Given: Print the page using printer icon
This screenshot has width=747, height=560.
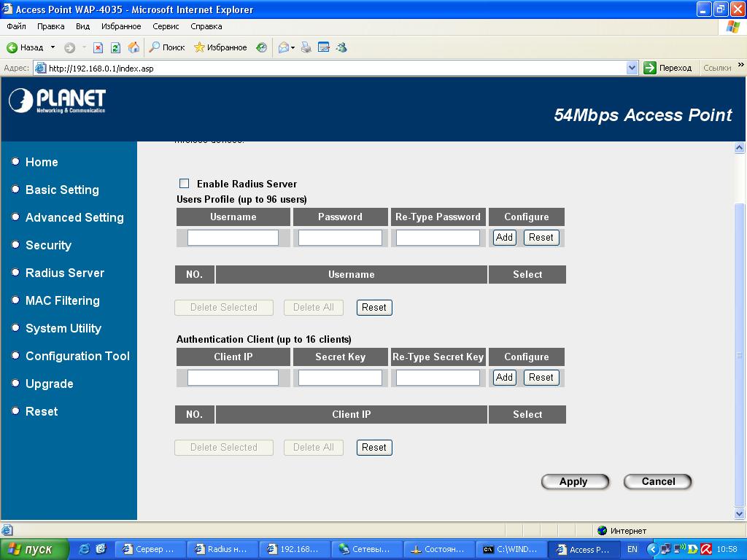Looking at the screenshot, I should click(306, 47).
